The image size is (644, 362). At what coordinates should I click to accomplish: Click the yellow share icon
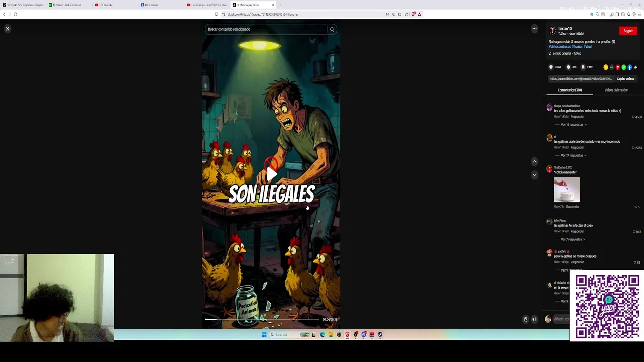pyautogui.click(x=606, y=67)
